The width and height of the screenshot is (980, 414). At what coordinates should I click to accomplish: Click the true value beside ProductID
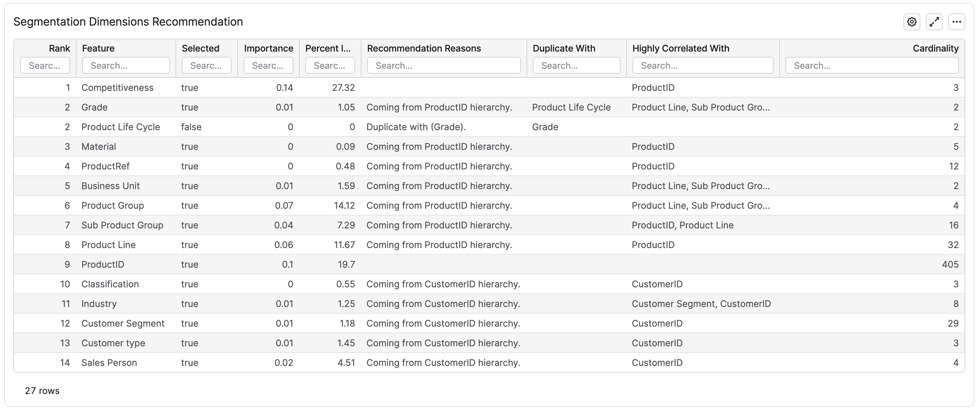click(x=190, y=264)
